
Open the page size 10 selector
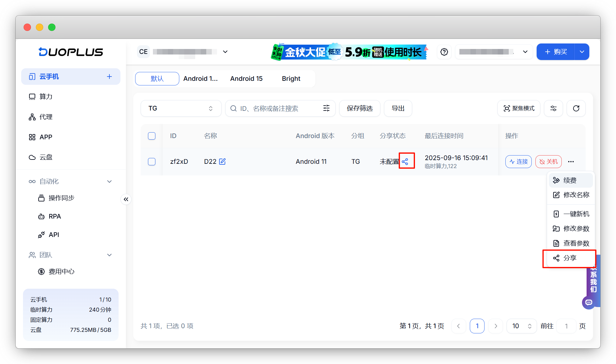tap(521, 326)
